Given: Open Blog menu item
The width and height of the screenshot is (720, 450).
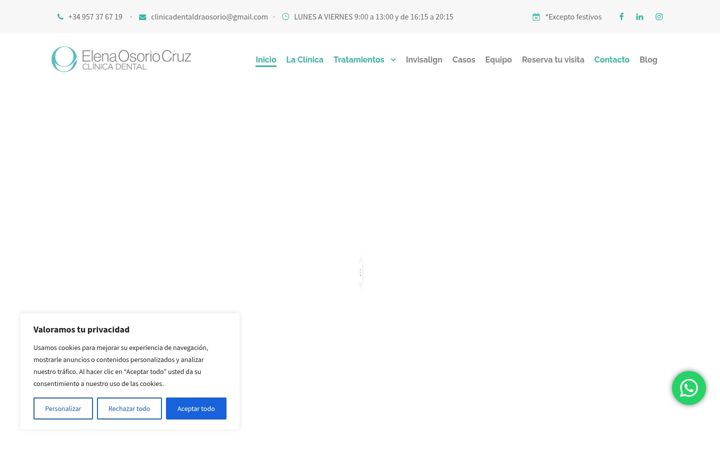Looking at the screenshot, I should [x=648, y=60].
